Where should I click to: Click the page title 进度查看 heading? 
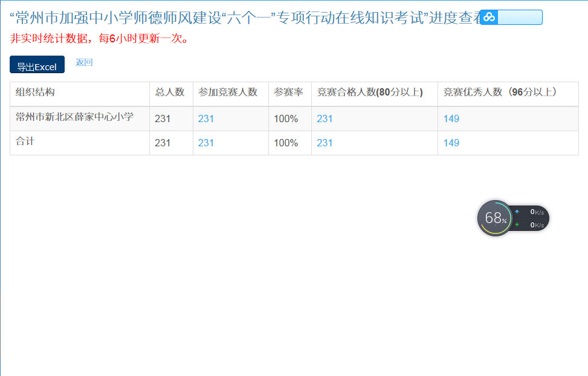[245, 18]
